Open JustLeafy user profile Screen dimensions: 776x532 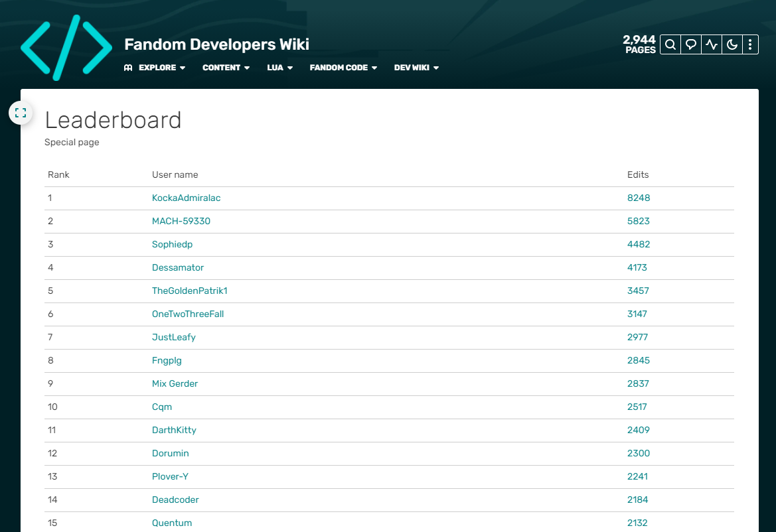pos(174,337)
